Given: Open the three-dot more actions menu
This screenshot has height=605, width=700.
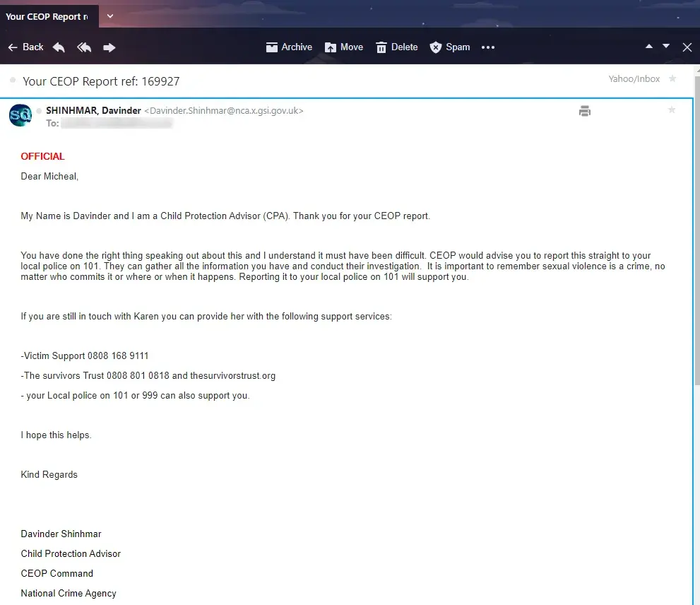Looking at the screenshot, I should click(488, 47).
